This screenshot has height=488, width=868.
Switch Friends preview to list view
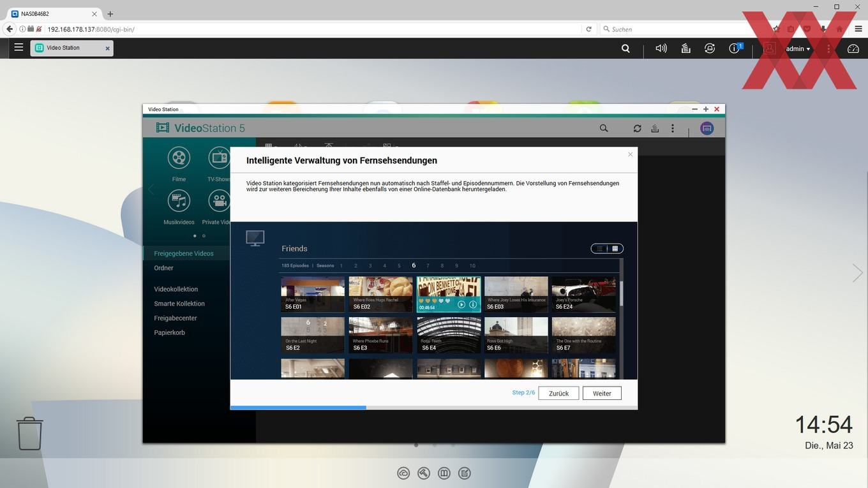click(x=599, y=249)
